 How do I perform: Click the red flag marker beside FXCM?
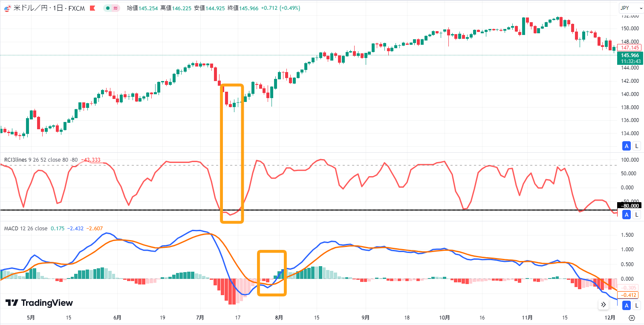pos(92,8)
